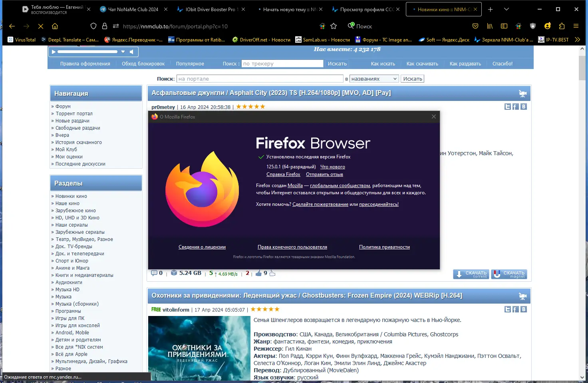Open 'Сведения о лицензии' link
588x383 pixels.
click(202, 247)
